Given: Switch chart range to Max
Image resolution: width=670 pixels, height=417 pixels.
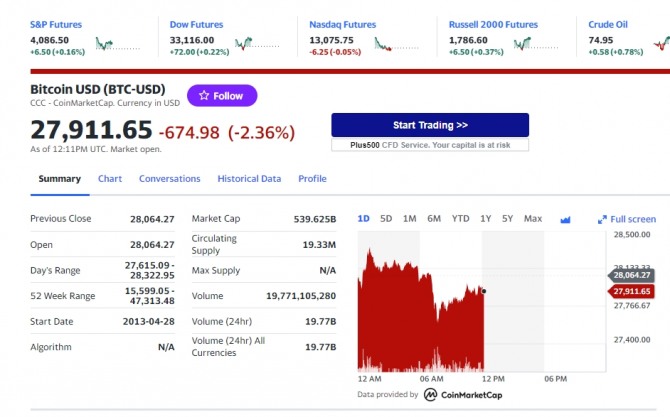Looking at the screenshot, I should pyautogui.click(x=533, y=219).
